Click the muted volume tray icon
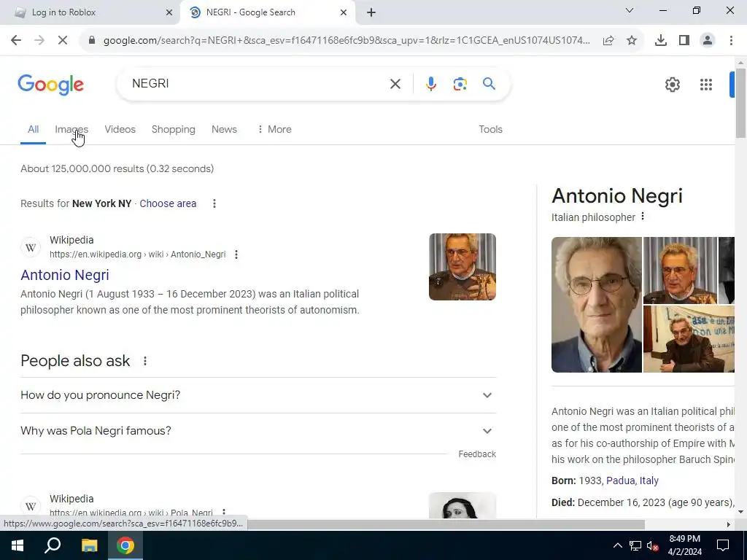 tap(653, 545)
